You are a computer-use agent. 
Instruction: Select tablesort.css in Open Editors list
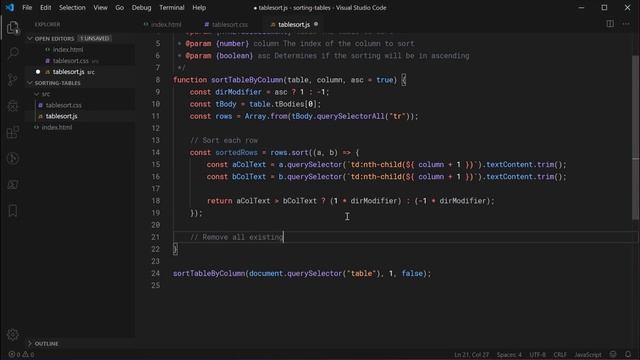click(x=71, y=61)
